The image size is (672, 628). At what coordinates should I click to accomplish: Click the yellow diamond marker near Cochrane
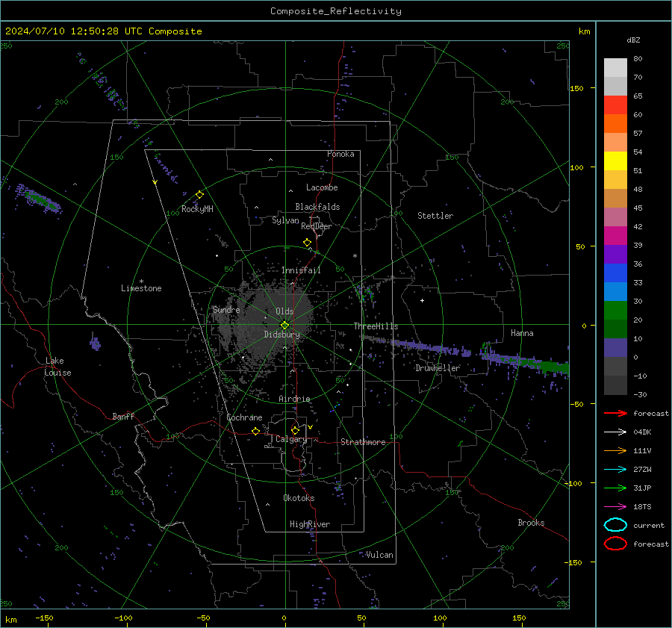[x=255, y=431]
